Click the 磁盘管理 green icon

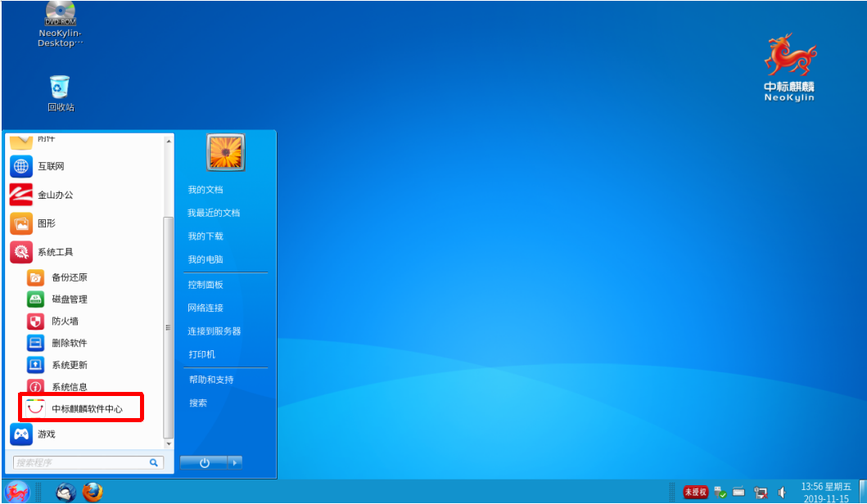click(x=35, y=299)
